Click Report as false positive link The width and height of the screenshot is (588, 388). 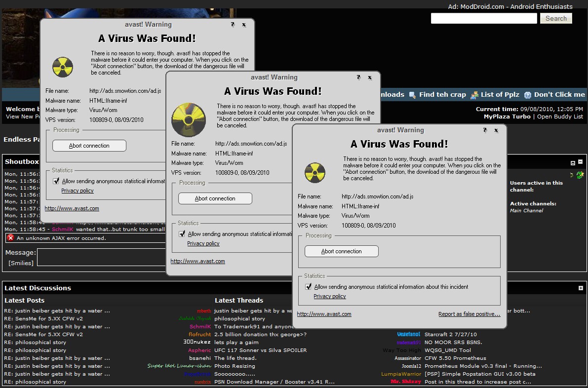click(x=469, y=314)
